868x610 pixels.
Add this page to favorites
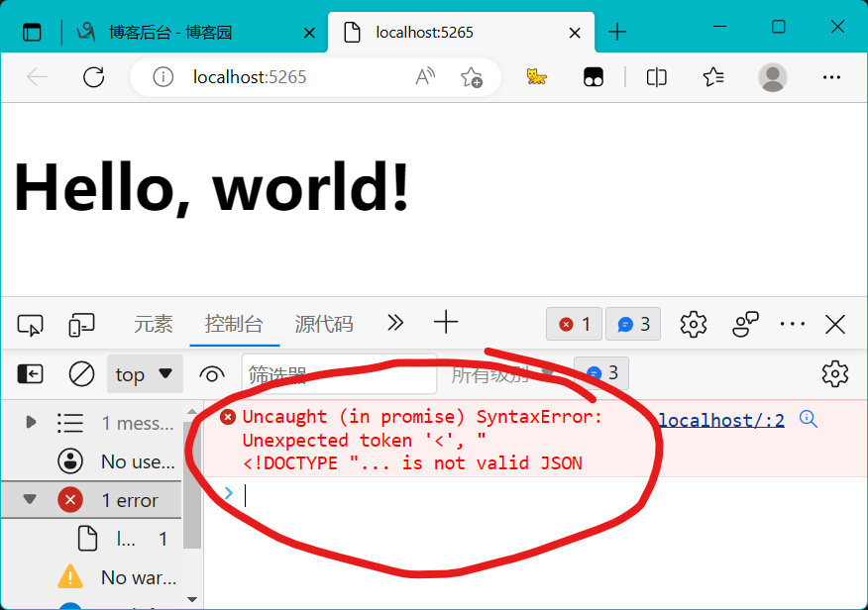coord(471,77)
